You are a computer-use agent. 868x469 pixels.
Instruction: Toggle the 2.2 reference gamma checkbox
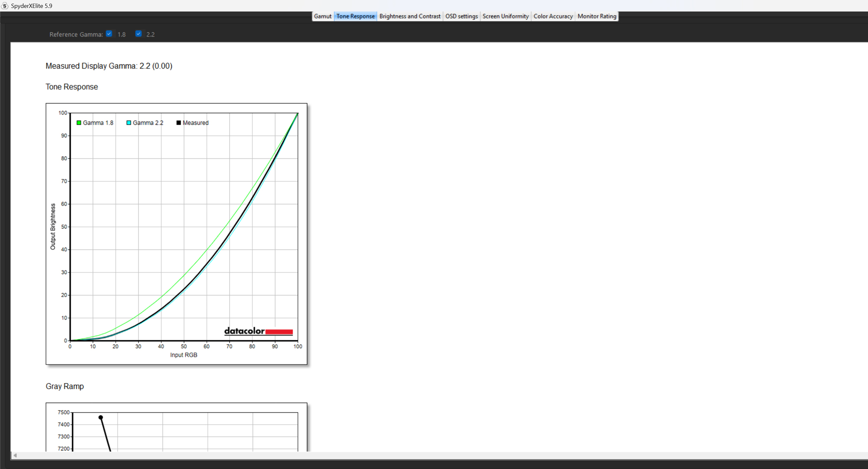(138, 34)
